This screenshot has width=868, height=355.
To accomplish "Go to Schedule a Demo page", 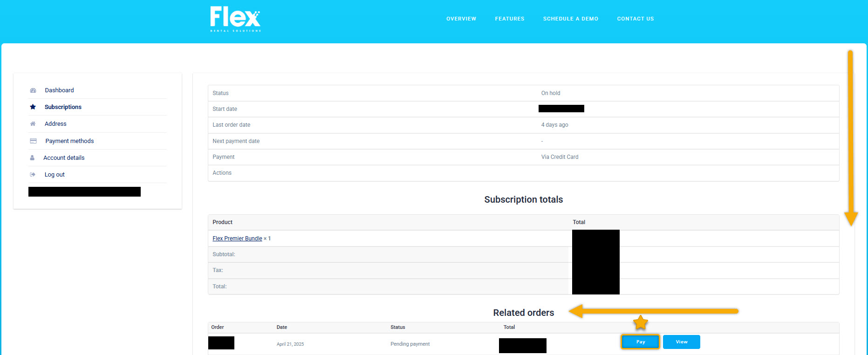I will pos(571,19).
